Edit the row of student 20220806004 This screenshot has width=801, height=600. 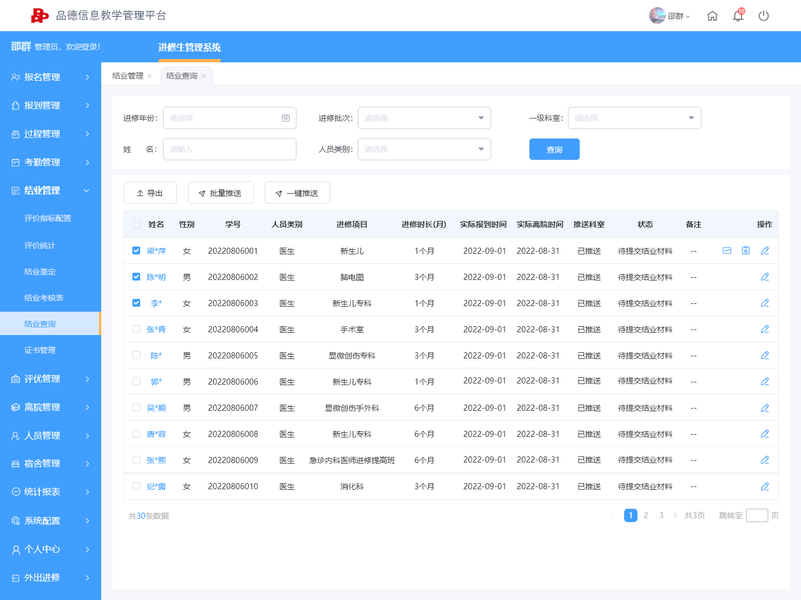pos(765,329)
